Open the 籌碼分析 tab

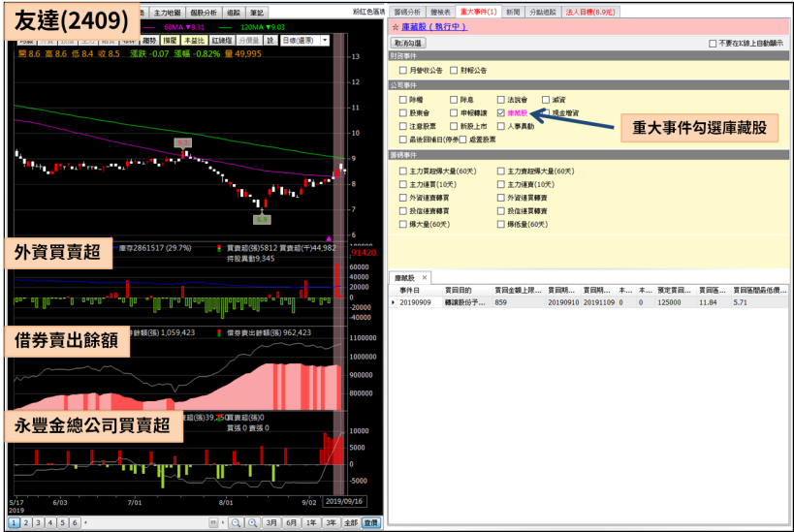click(x=407, y=12)
